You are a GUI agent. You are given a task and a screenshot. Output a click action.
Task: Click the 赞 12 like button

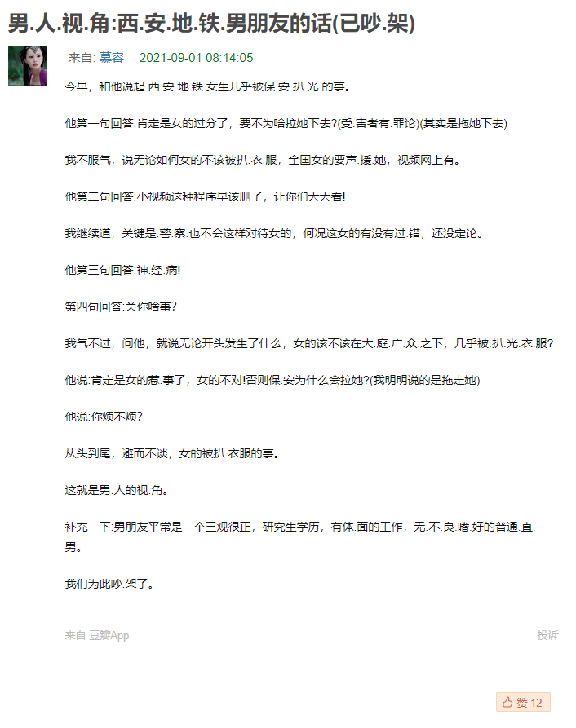pos(523,702)
